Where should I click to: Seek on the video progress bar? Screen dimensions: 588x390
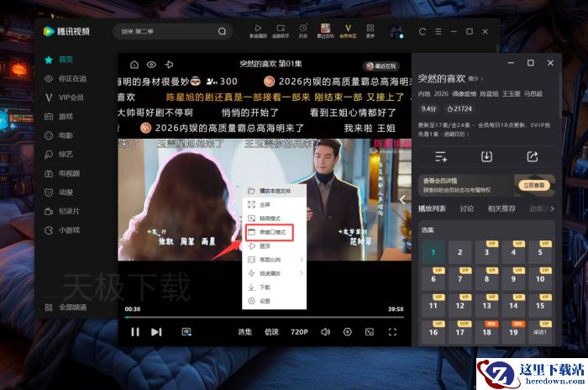pyautogui.click(x=265, y=318)
